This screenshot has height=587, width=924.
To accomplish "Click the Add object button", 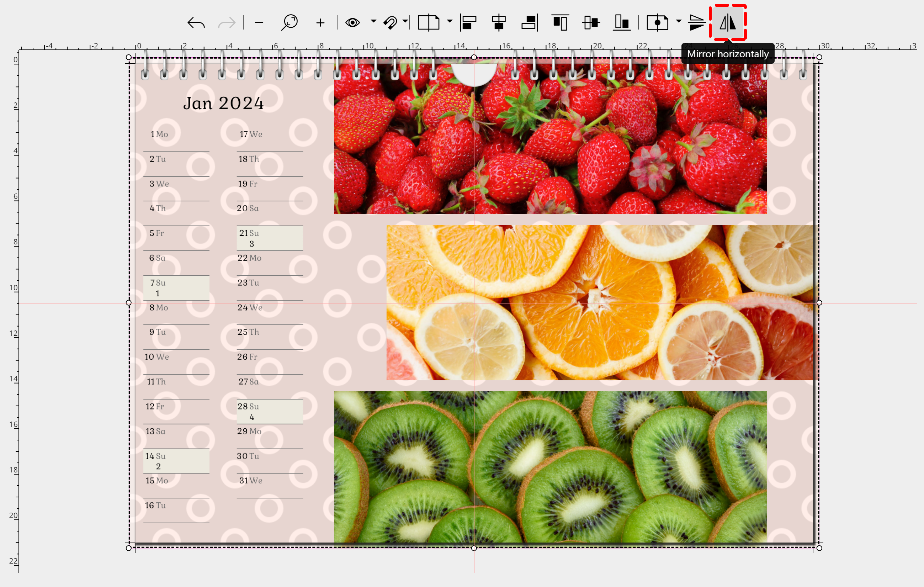I will pyautogui.click(x=319, y=22).
